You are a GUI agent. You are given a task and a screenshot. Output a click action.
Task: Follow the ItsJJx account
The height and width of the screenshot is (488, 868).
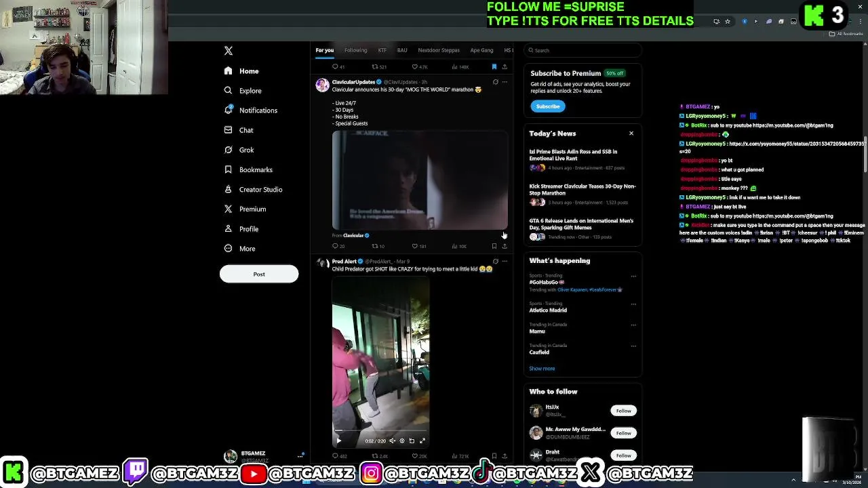[623, 411]
